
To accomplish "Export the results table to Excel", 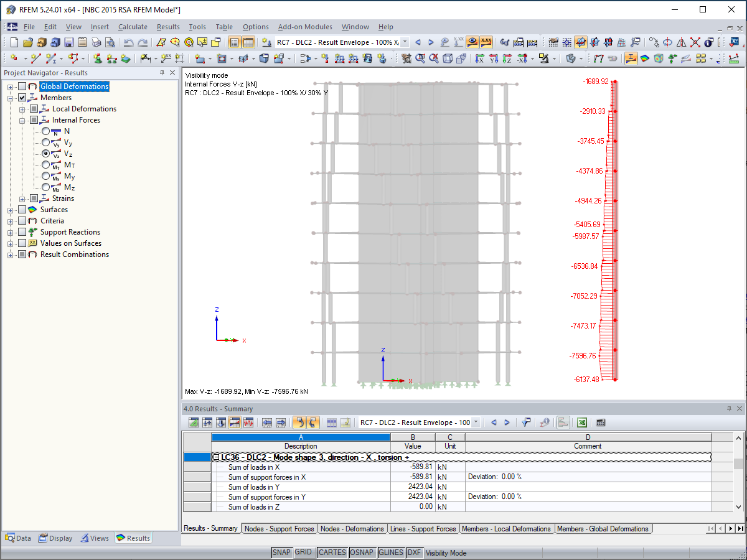I will (581, 422).
